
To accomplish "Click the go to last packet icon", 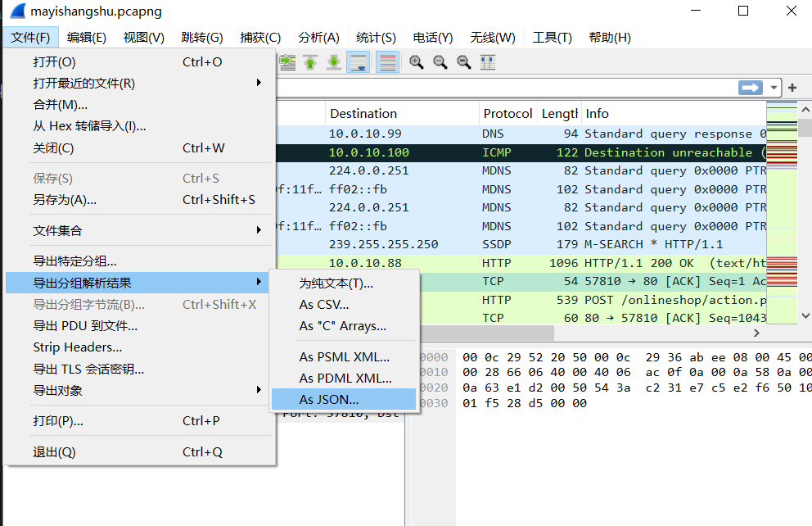I will (x=334, y=62).
